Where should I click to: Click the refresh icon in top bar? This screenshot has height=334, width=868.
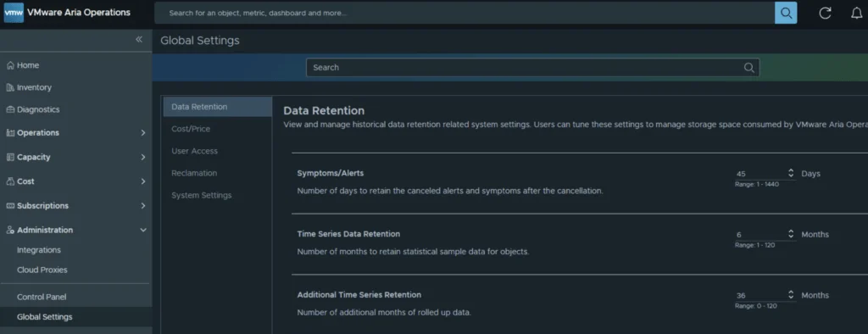[825, 13]
